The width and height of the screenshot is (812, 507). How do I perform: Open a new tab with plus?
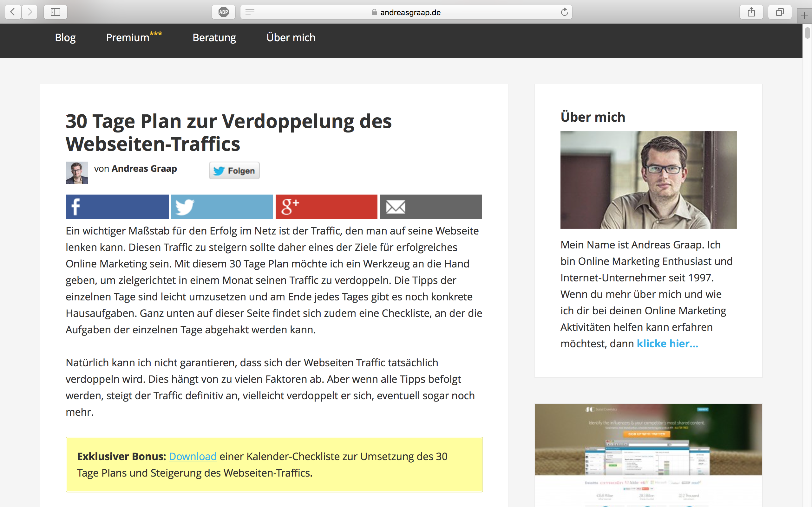(x=804, y=16)
